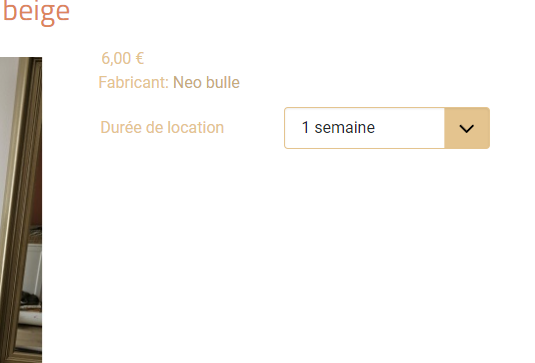The width and height of the screenshot is (535, 363).
Task: Click the tan button holding the dropdown arrow
Action: point(467,128)
